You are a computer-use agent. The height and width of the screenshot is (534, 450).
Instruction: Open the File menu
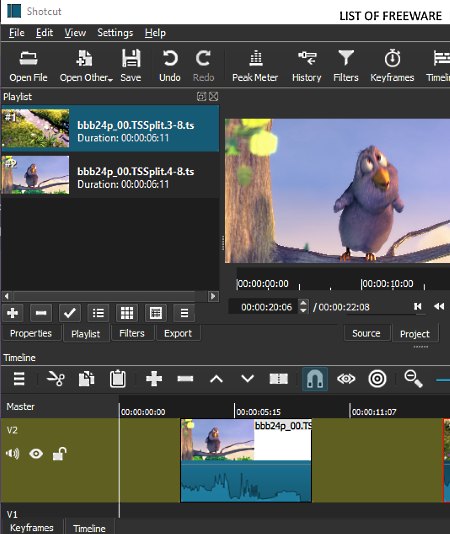coord(16,33)
